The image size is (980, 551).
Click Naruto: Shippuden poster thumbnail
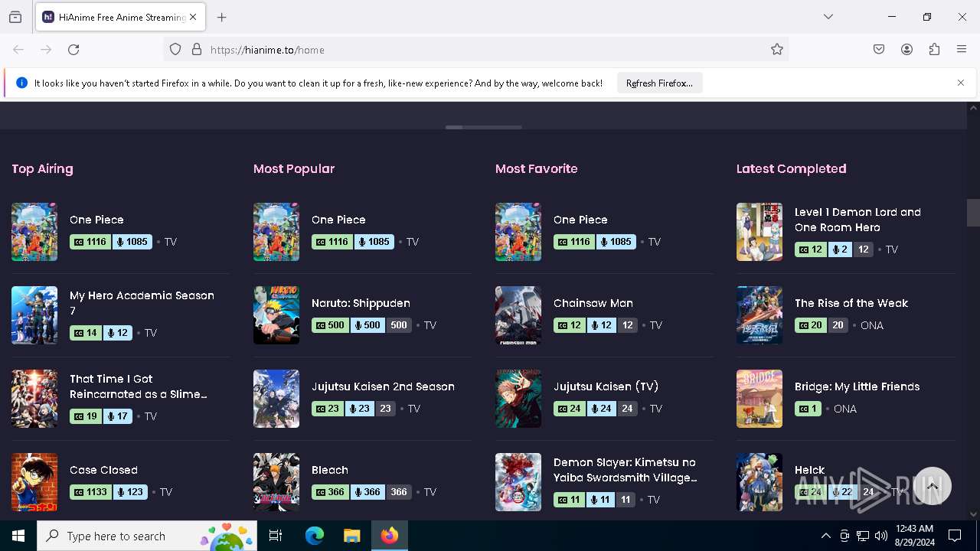click(x=276, y=315)
